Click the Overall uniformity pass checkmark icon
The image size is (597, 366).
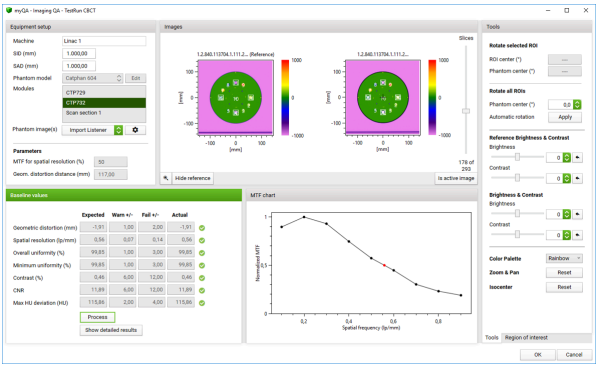(202, 253)
